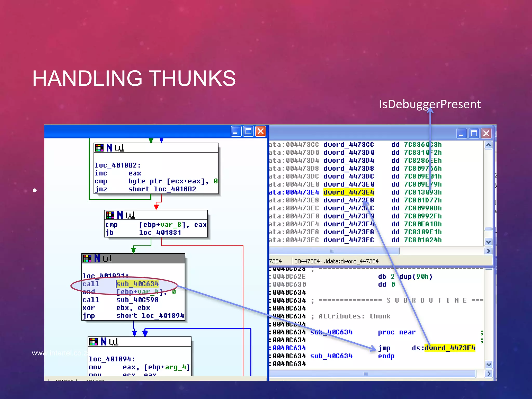Click dword_4473CC in the idata listing
Screen dimensions: 532x399
point(349,144)
